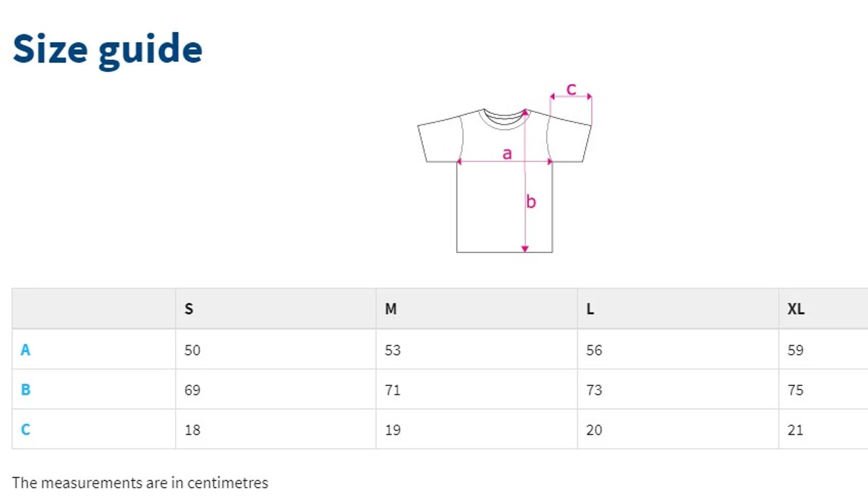
Task: Click the cell showing 53
Action: pyautogui.click(x=393, y=350)
